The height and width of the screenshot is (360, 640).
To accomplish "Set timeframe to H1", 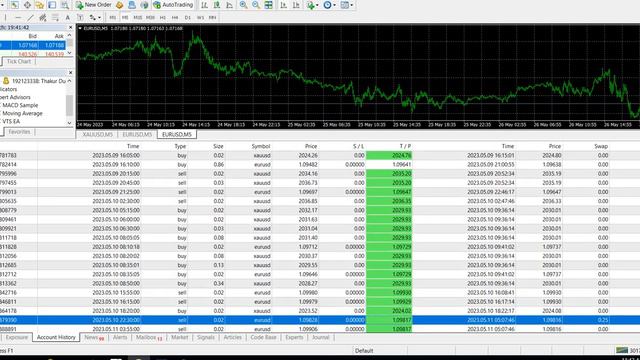I will coord(162,18).
